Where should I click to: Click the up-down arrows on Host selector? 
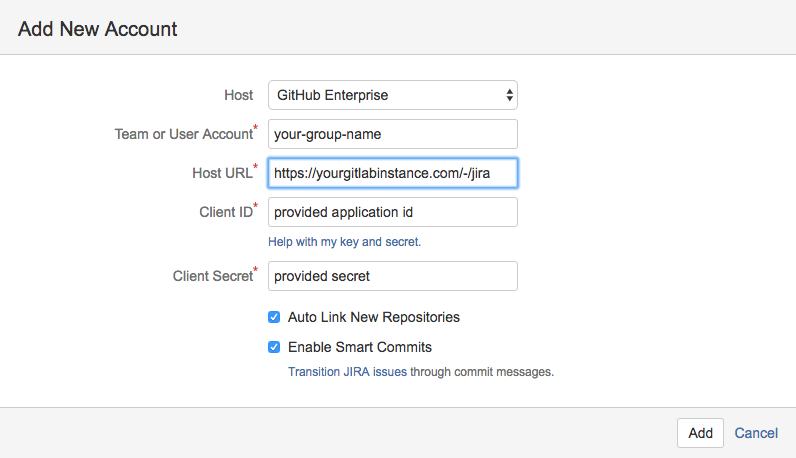[x=509, y=95]
